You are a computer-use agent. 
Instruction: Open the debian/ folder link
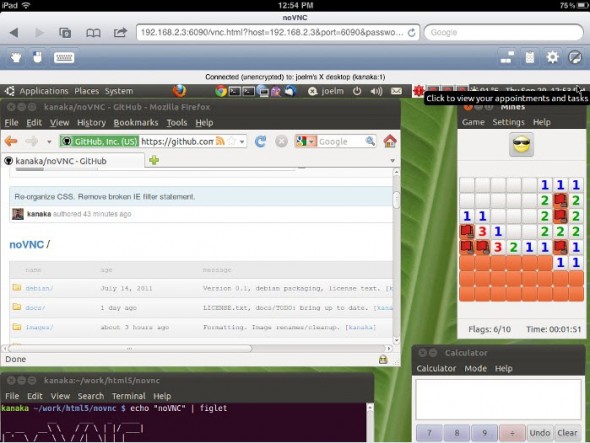pos(39,288)
